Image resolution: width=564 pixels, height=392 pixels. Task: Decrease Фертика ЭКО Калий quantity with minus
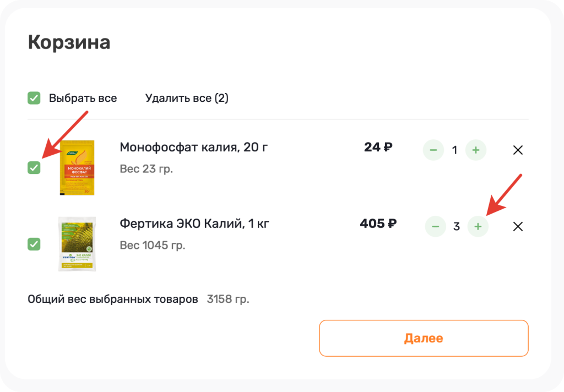pyautogui.click(x=436, y=226)
